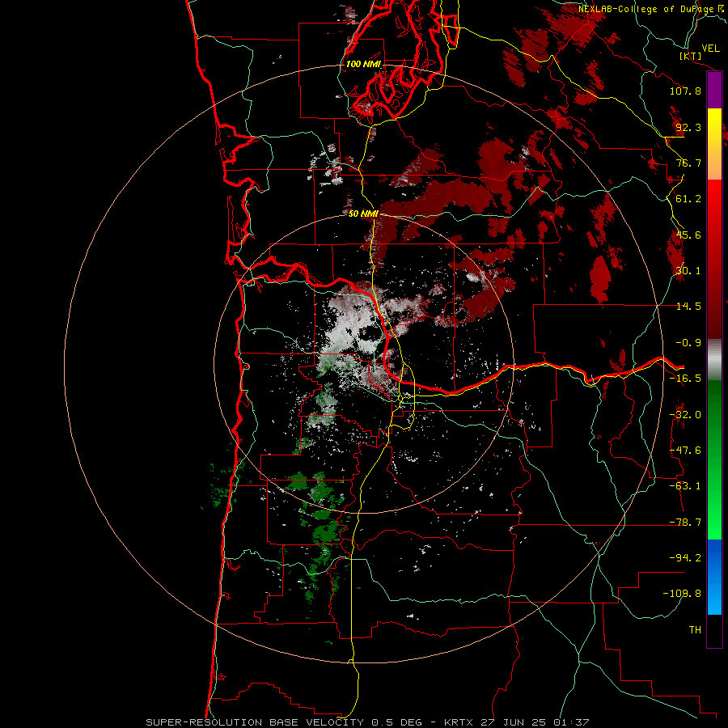The height and width of the screenshot is (728, 728).
Task: Click the 76.7 legend value
Action: (688, 163)
